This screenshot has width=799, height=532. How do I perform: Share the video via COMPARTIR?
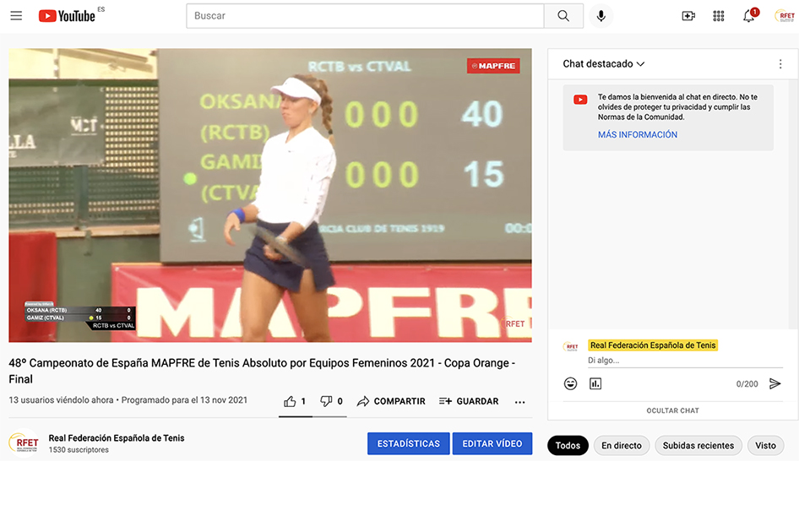[391, 402]
